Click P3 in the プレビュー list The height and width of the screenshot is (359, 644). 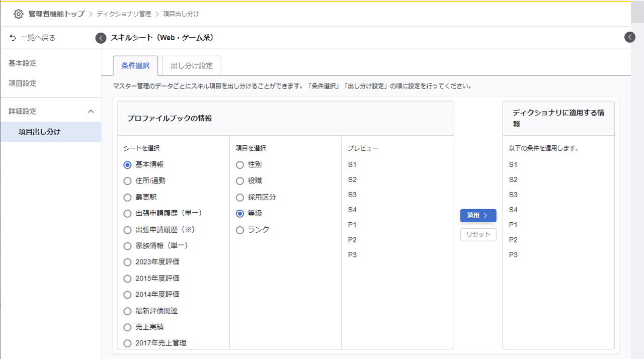click(352, 255)
